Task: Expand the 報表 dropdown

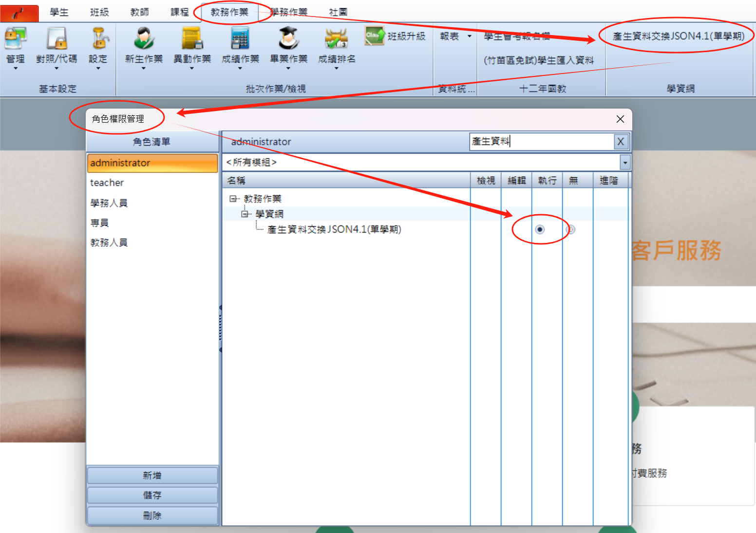Action: click(470, 36)
